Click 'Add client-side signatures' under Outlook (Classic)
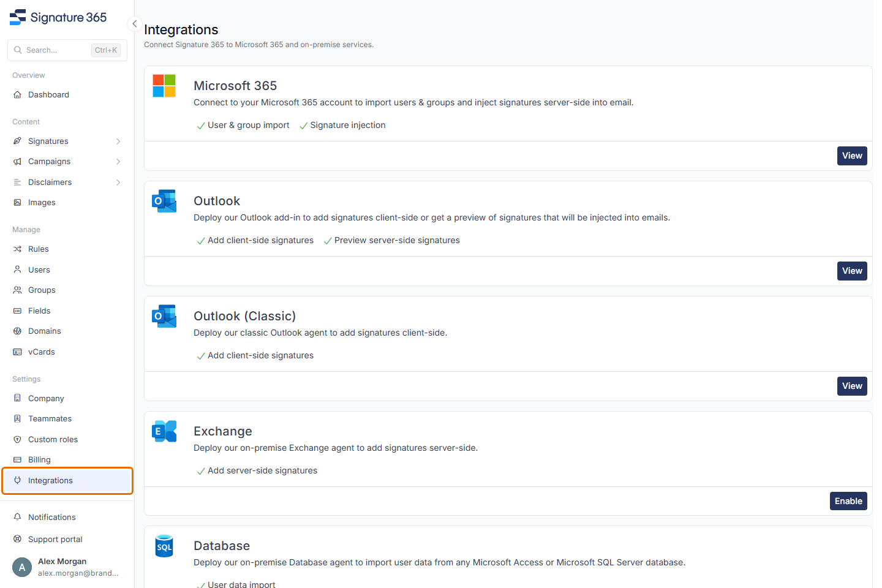The height and width of the screenshot is (588, 882). pos(260,355)
